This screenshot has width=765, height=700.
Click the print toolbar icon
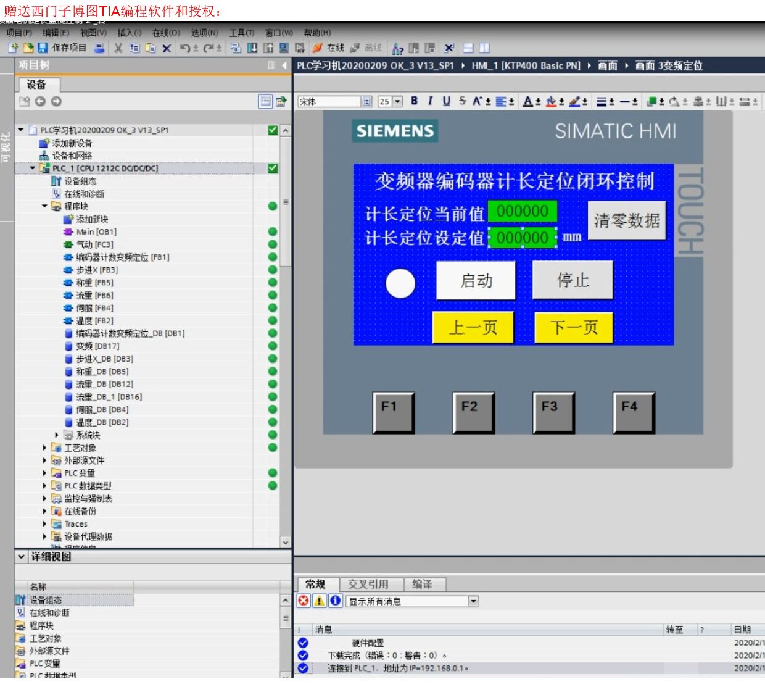coord(99,48)
